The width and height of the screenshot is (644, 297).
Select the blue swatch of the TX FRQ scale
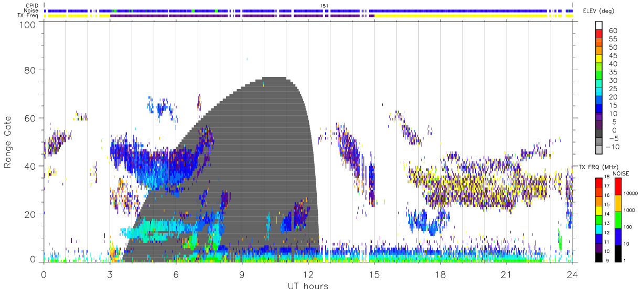pos(598,239)
